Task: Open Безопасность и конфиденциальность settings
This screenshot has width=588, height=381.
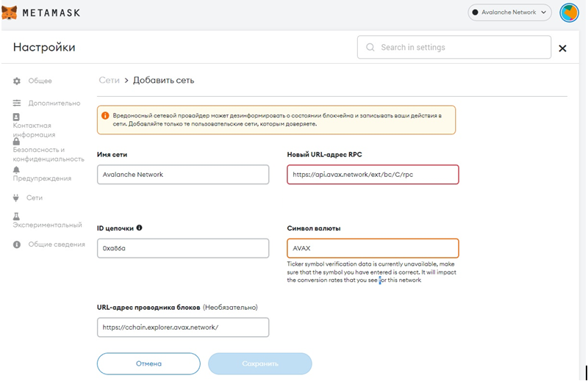Action: tap(49, 154)
